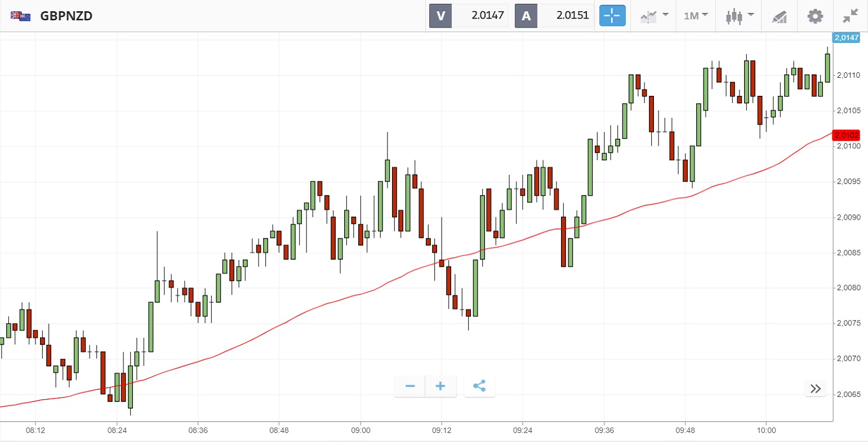
Task: Click the 09:00 time axis label
Action: [360, 430]
